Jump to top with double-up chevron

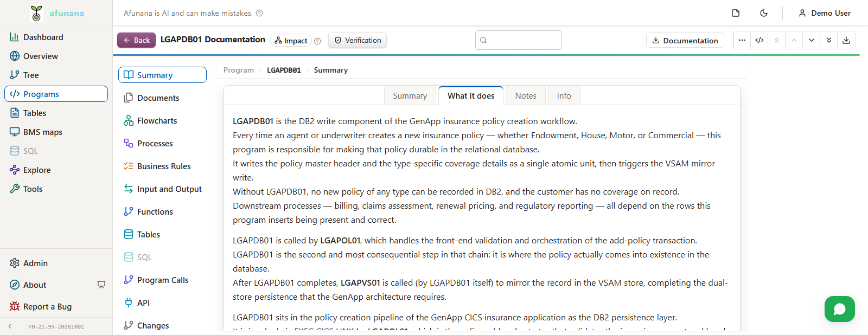coord(777,40)
